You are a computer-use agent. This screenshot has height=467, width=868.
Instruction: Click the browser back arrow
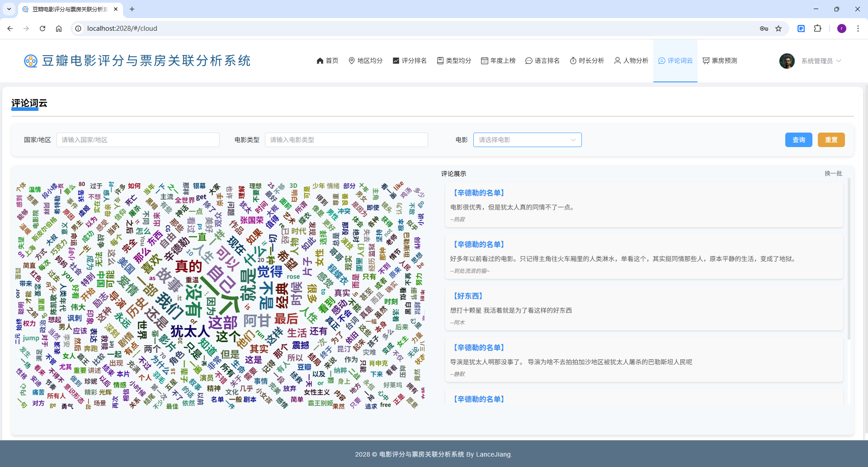pyautogui.click(x=10, y=29)
